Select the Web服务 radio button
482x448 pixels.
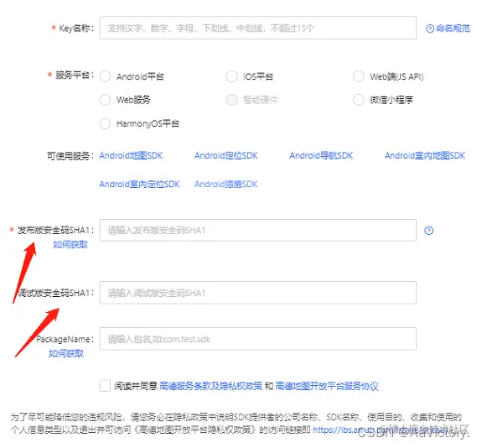105,100
